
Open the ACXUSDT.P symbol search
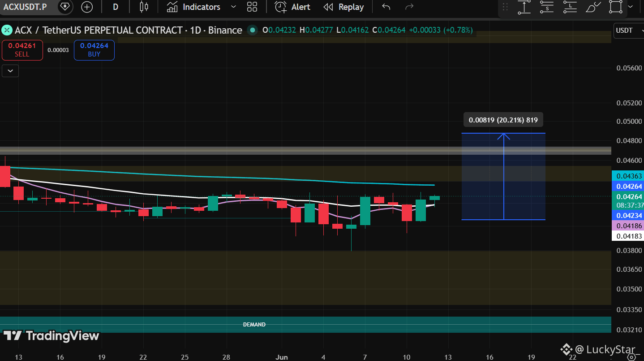tap(25, 7)
